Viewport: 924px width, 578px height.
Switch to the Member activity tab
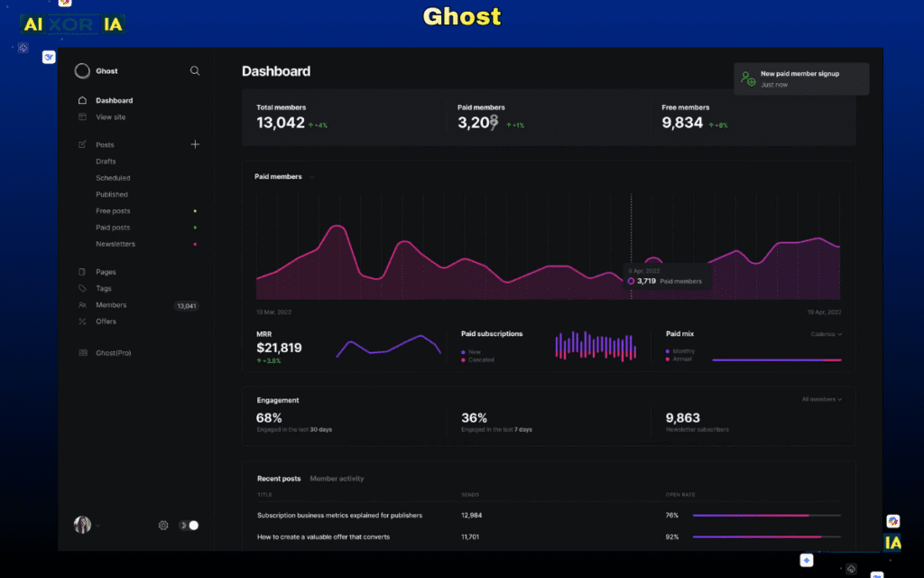pos(337,479)
